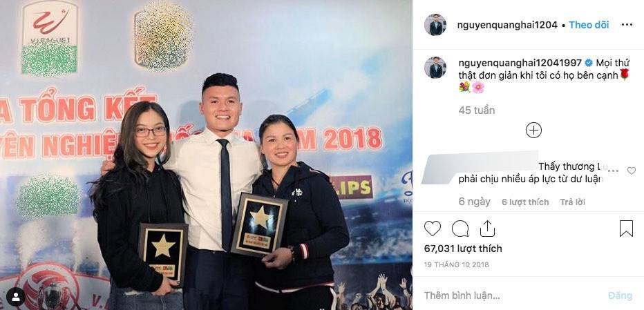
Task: Focus the Thêm bình luận comment field
Action: (x=509, y=296)
